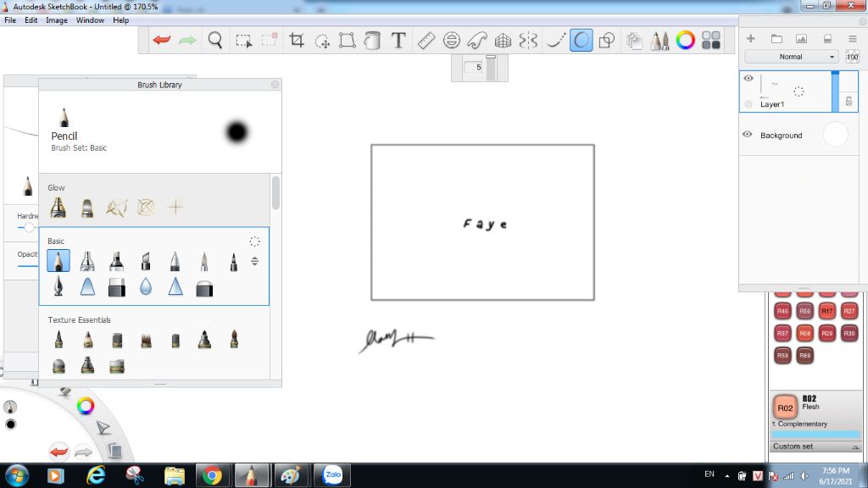The image size is (868, 488).
Task: Choose the Airbrush in Basic brush set
Action: [87, 261]
